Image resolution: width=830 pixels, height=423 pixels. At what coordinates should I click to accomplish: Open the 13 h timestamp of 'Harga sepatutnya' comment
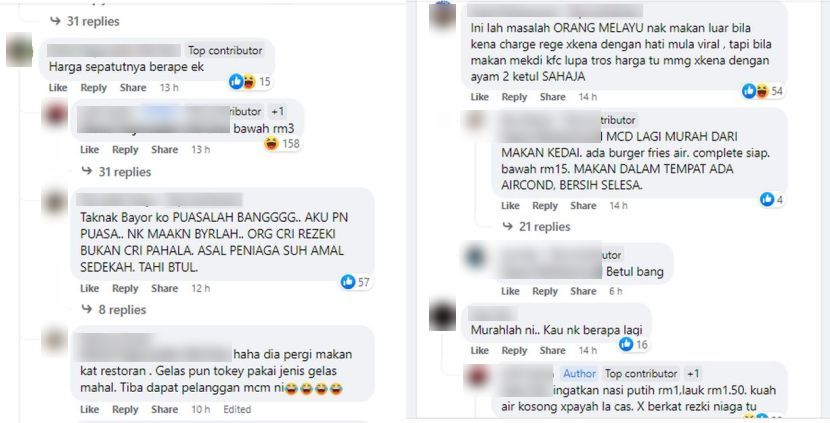169,88
